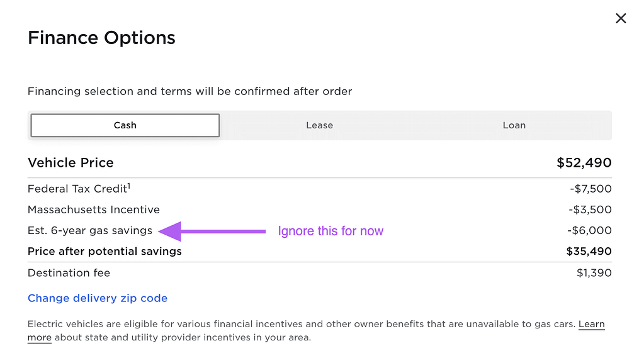Click the Est. 6-year gas savings label
Screen dimensions: 644x358
pos(90,230)
